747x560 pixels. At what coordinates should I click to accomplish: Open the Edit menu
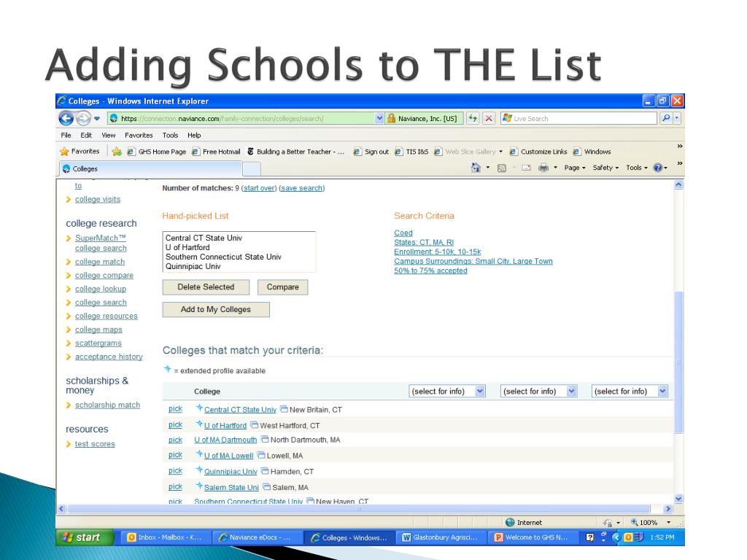(86, 135)
